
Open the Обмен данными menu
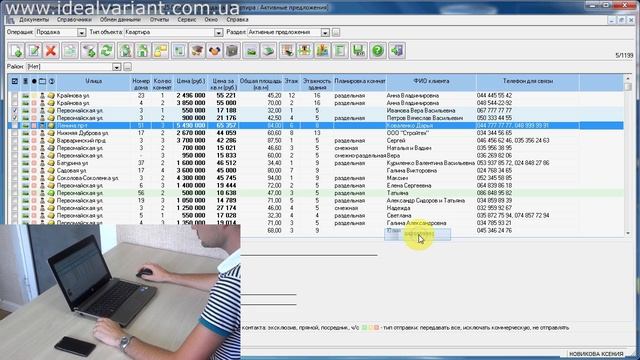pyautogui.click(x=120, y=20)
